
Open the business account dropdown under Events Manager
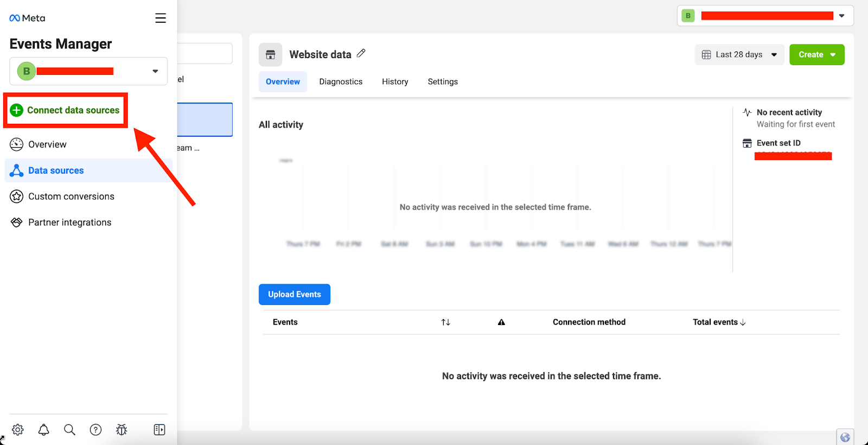(x=88, y=71)
